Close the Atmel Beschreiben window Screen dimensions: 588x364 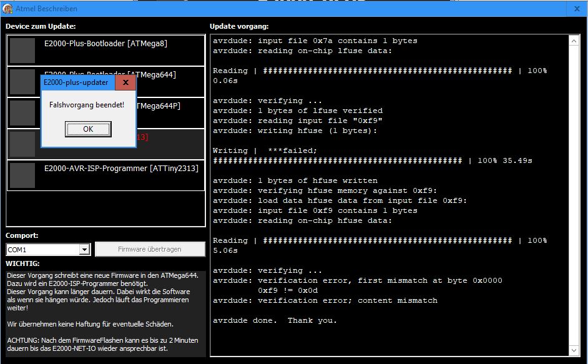[577, 9]
